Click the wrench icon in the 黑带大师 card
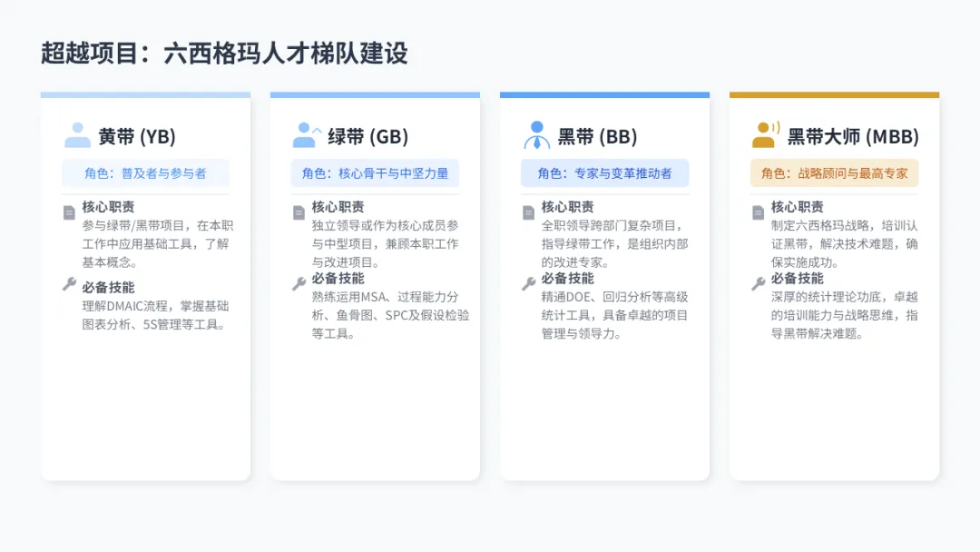 (758, 284)
